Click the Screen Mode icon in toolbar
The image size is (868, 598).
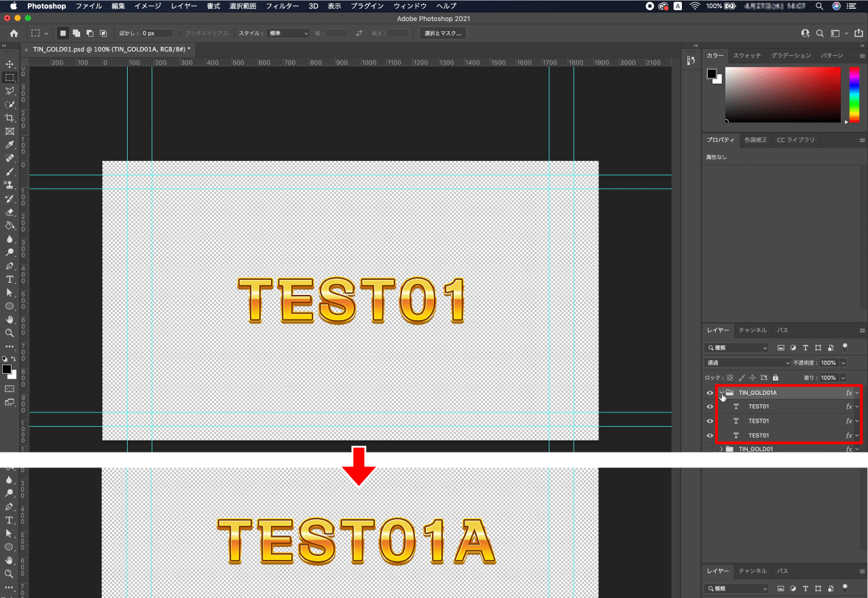coord(10,402)
